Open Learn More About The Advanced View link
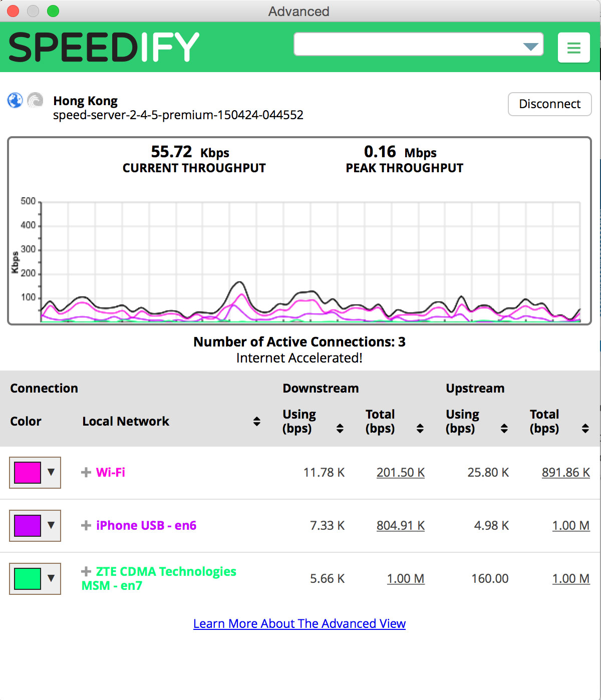The image size is (601, 700). [299, 623]
